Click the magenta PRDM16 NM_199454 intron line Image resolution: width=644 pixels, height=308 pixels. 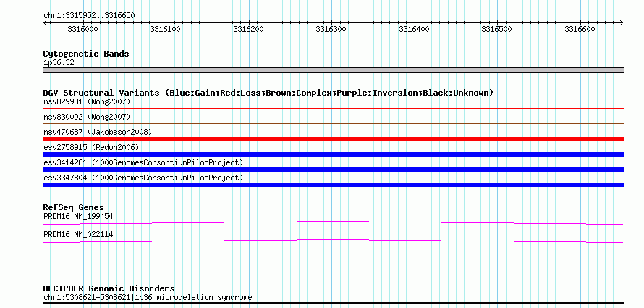[x=333, y=222]
